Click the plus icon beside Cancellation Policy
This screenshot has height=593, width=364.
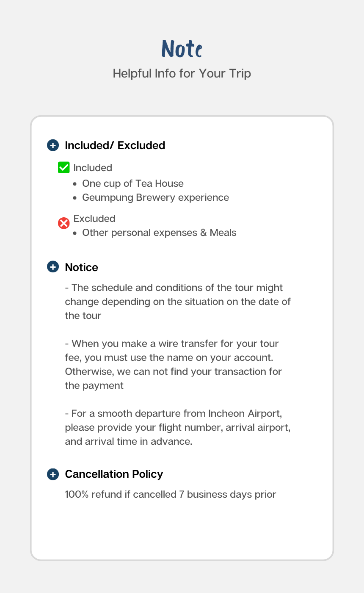(53, 474)
